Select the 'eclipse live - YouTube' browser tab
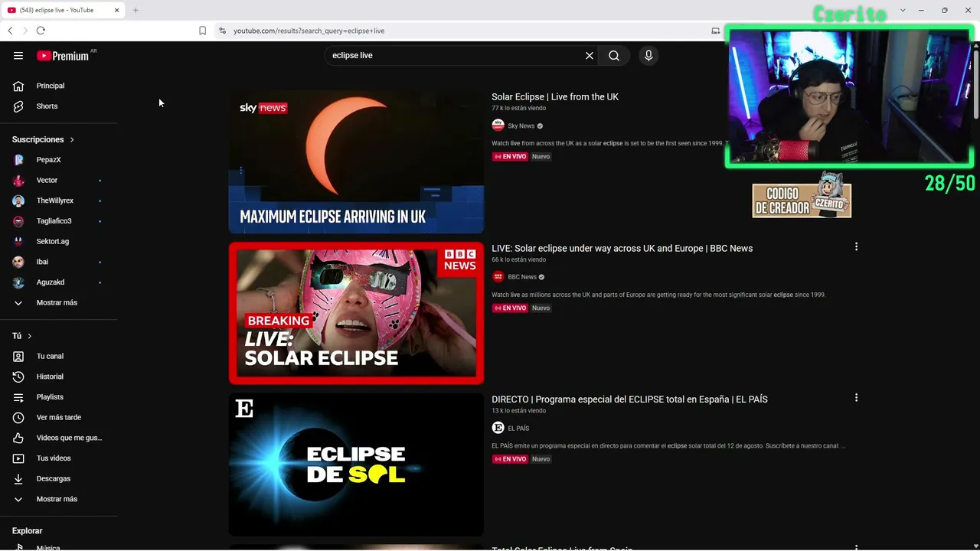Viewport: 980px width, 551px height. pos(64,10)
